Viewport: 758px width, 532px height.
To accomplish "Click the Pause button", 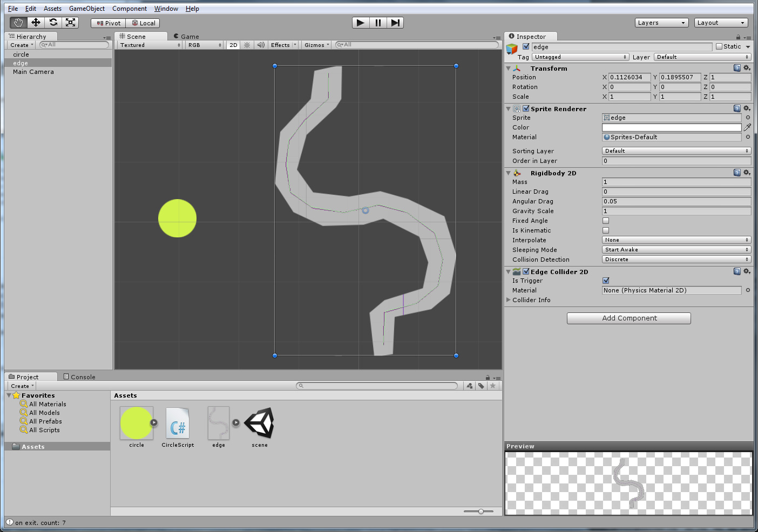I will tap(378, 23).
